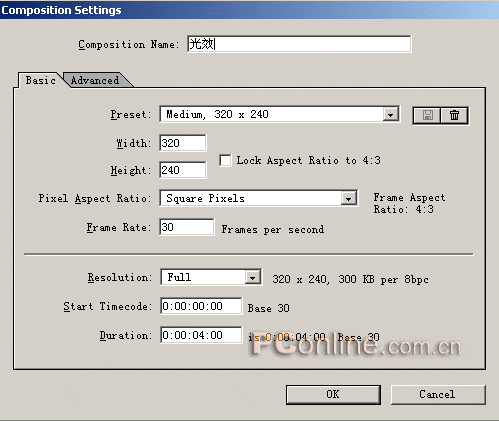
Task: Open the Resolution dropdown set to Full
Action: [x=253, y=277]
